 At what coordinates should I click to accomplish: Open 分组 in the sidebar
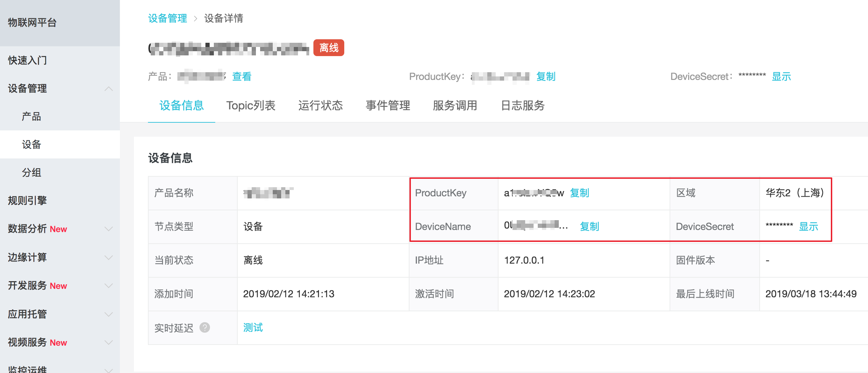(x=32, y=172)
